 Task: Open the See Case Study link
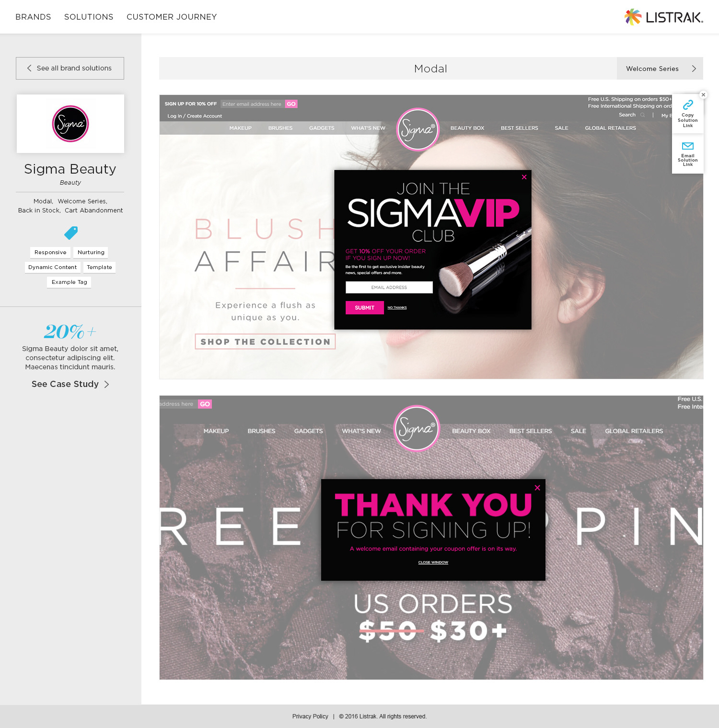[x=70, y=384]
